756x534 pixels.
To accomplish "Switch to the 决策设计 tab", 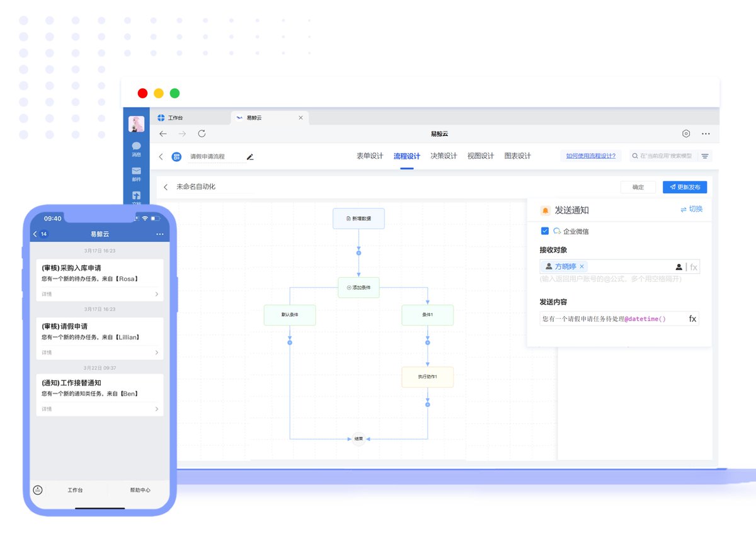I will [x=444, y=156].
